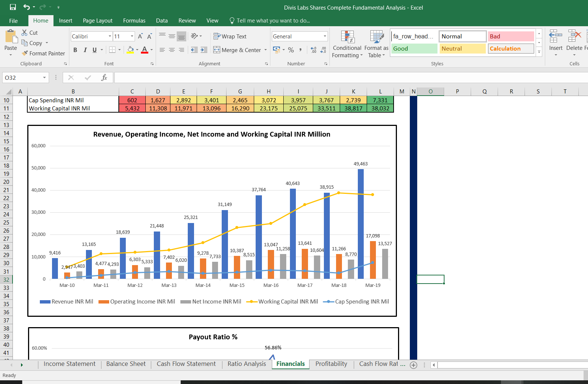Click the Insert Cells icon
The width and height of the screenshot is (588, 384).
(556, 37)
